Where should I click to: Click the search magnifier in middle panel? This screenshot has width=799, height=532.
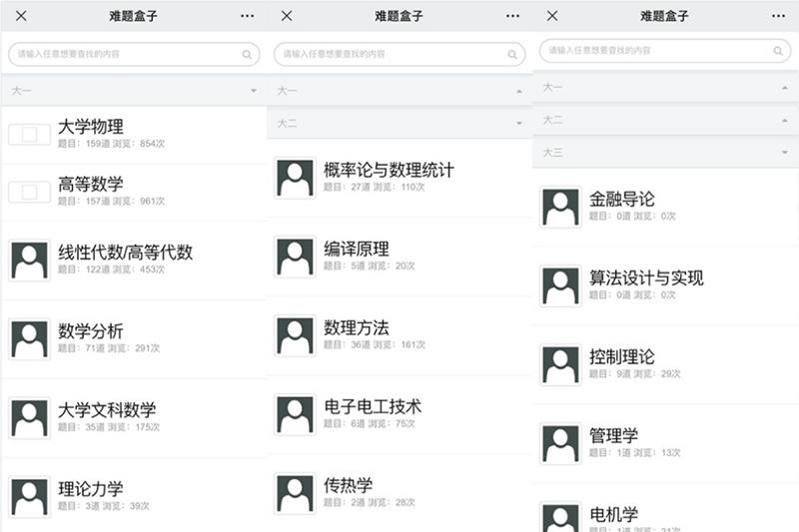512,54
